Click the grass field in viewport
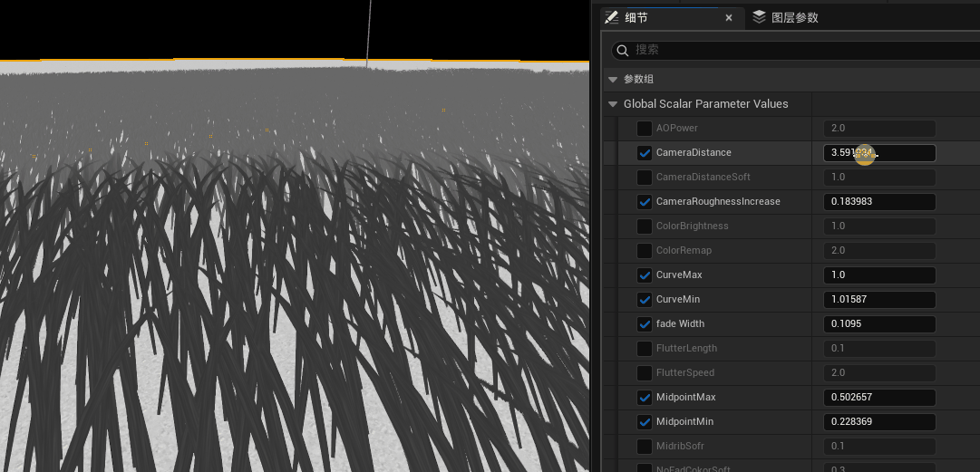Viewport: 980px width, 472px height. pyautogui.click(x=294, y=268)
